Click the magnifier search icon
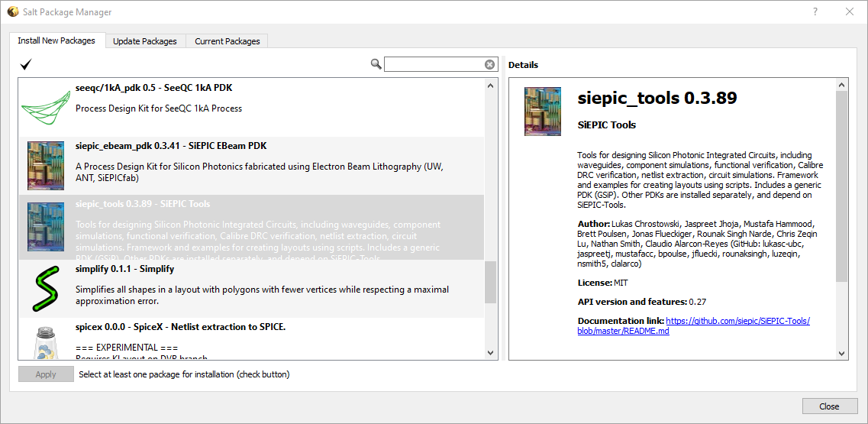 click(x=376, y=64)
